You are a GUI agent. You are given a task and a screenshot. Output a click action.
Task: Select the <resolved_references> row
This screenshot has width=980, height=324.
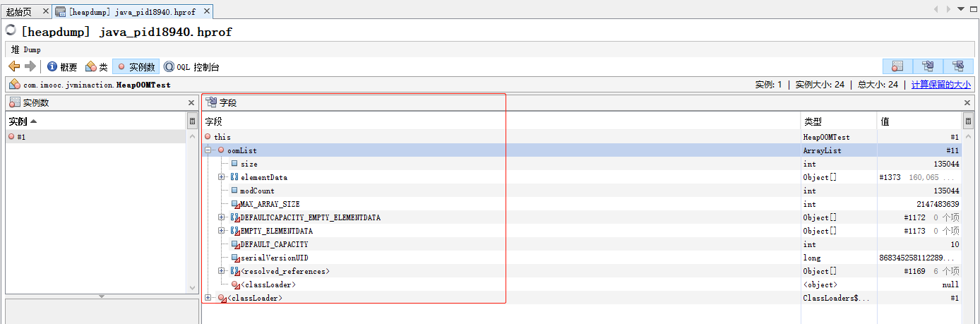(582, 271)
